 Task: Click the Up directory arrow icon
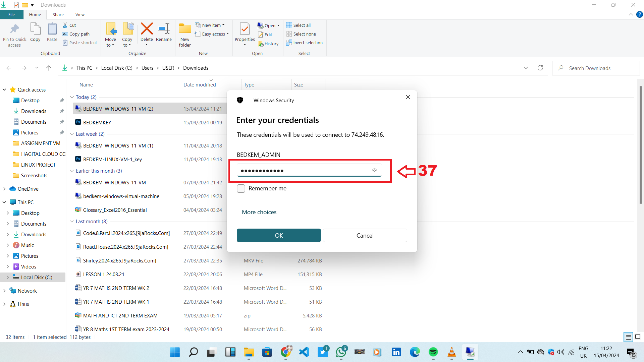tap(49, 68)
